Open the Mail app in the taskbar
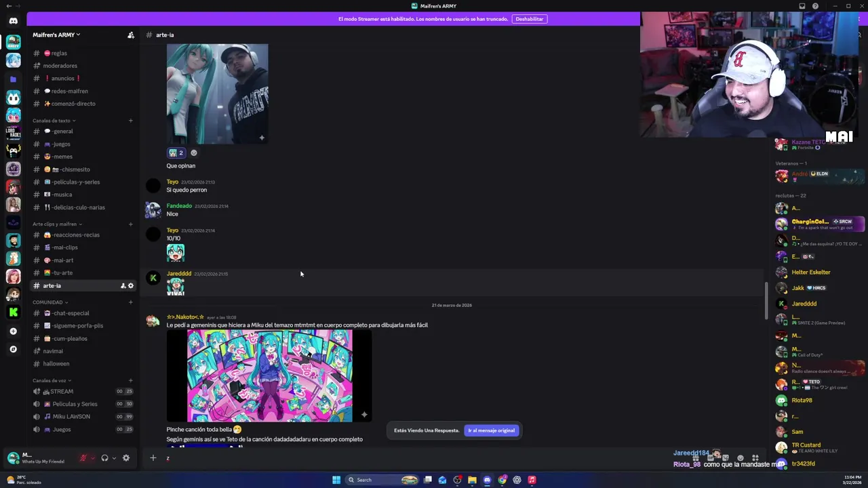The image size is (868, 488). [x=442, y=480]
